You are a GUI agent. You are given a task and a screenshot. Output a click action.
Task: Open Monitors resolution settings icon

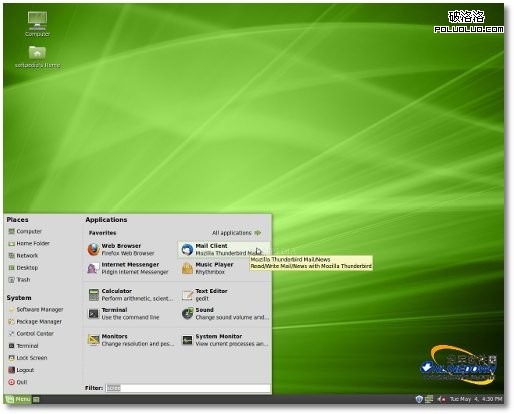(94, 340)
